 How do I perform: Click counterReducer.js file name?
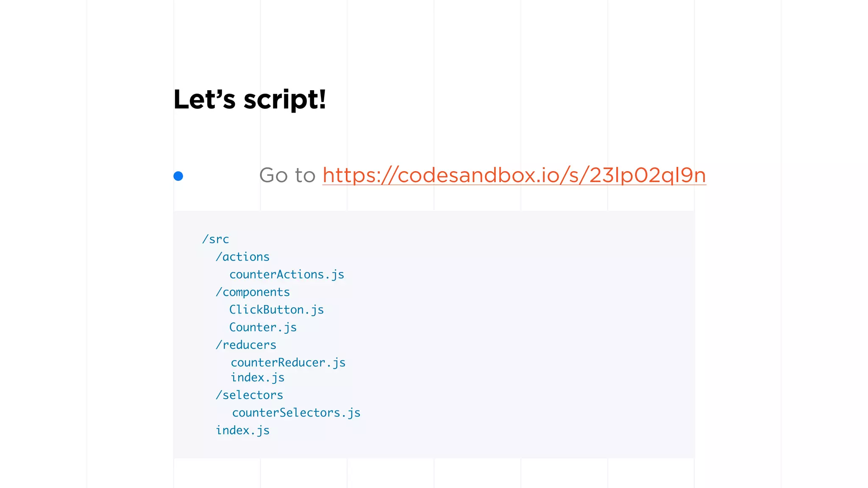click(x=288, y=363)
